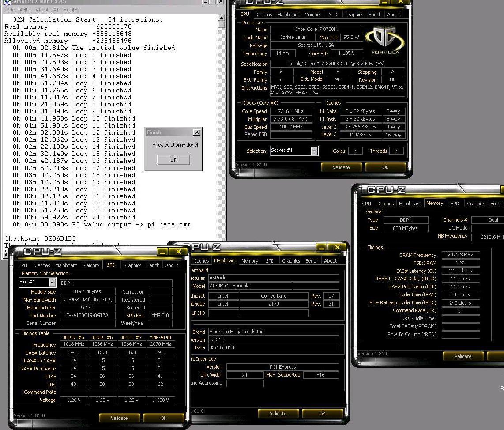Minimize the Mainboard CPU-Z window
The height and width of the screenshot is (430, 504).
[x=321, y=247]
